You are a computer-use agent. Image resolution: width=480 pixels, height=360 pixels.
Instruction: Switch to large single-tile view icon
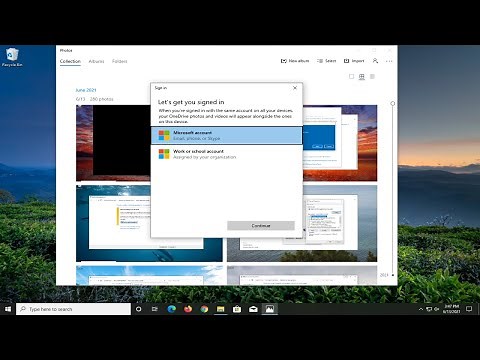(x=351, y=77)
